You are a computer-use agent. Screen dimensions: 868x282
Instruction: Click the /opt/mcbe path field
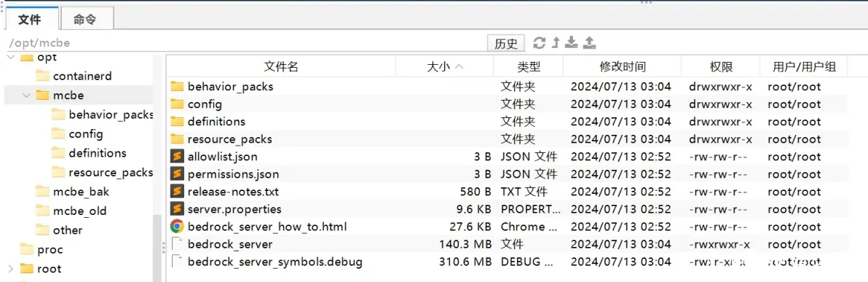[243, 43]
